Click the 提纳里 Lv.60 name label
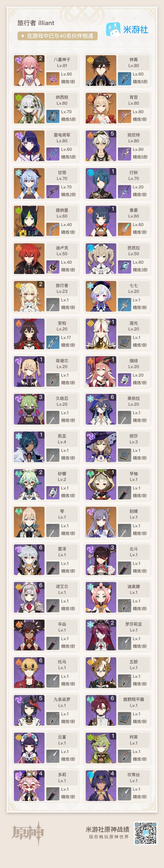Screen dimensions: 164x868 pos(62,213)
